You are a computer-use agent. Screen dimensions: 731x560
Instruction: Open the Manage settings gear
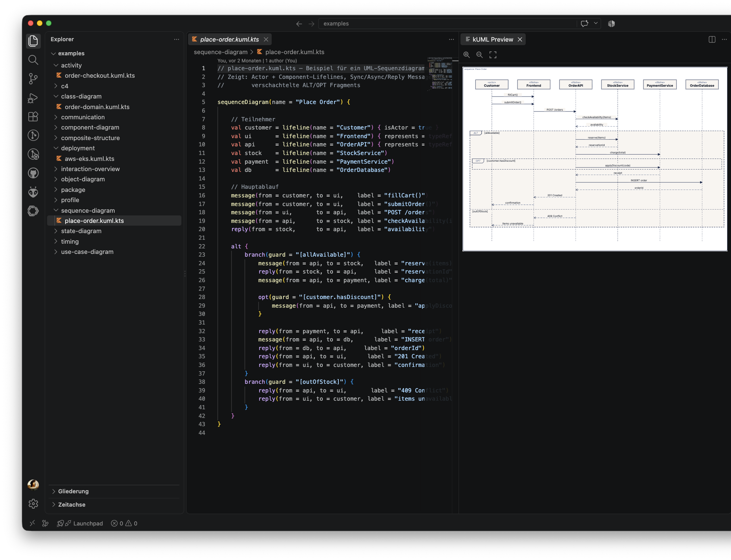pos(33,503)
